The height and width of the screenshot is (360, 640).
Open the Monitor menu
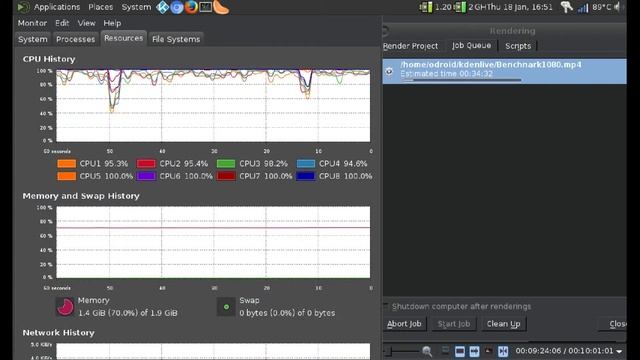click(32, 23)
